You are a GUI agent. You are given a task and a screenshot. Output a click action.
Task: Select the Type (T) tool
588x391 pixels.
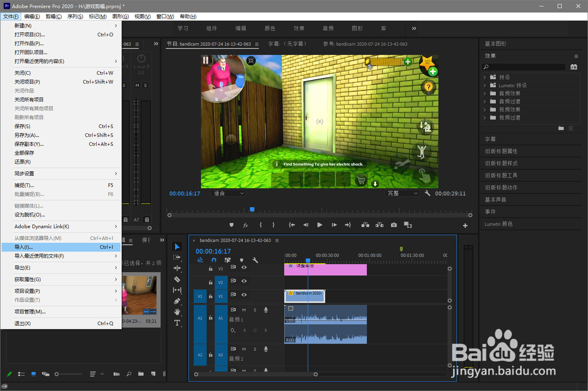[177, 323]
